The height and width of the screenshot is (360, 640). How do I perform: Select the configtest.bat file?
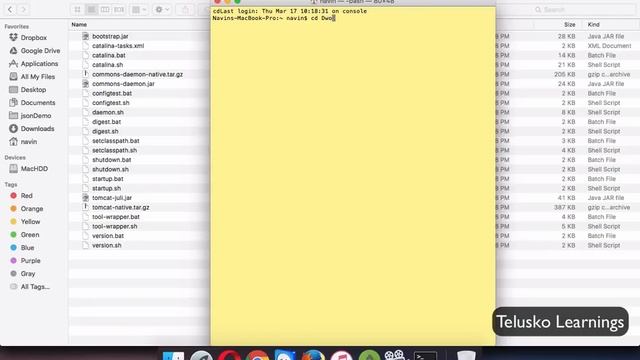(x=112, y=93)
